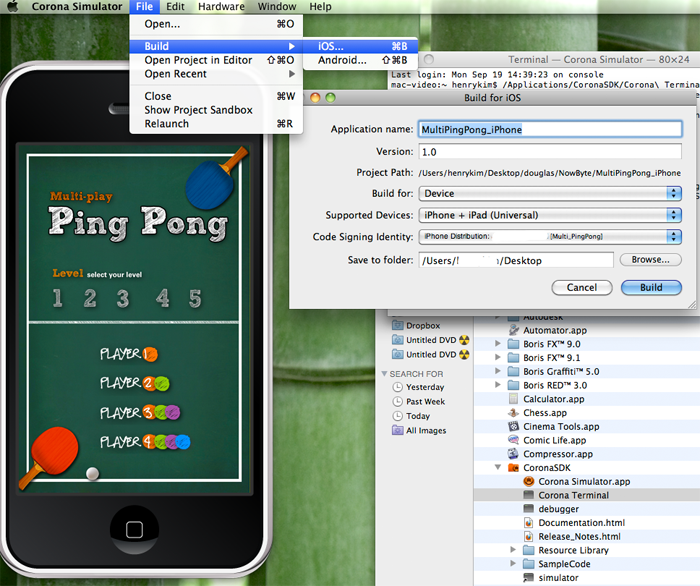
Task: Select Dropbox in Finder sidebar
Action: (x=422, y=326)
